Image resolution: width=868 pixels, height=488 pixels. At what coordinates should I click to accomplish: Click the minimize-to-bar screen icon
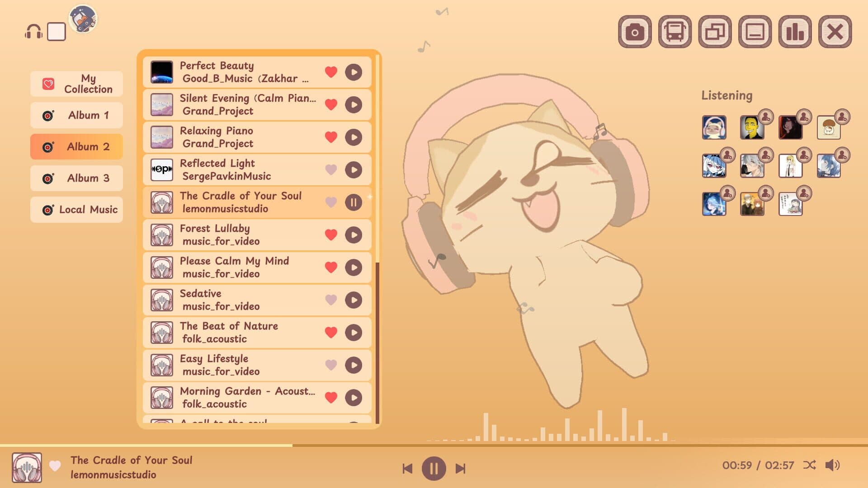tap(755, 32)
